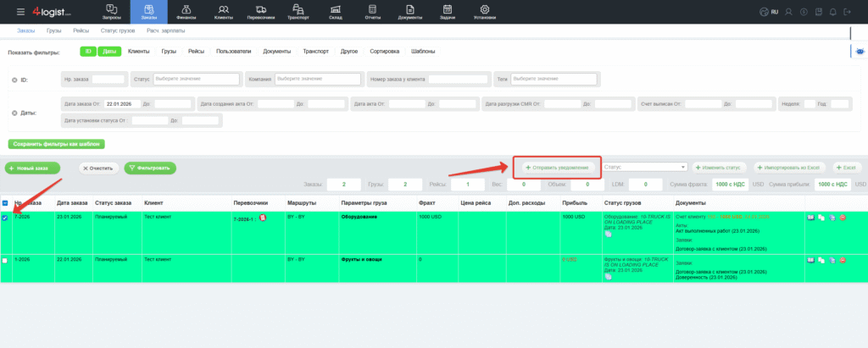Image resolution: width=868 pixels, height=348 pixels.
Task: Click the notifications bell icon in header
Action: click(x=832, y=11)
